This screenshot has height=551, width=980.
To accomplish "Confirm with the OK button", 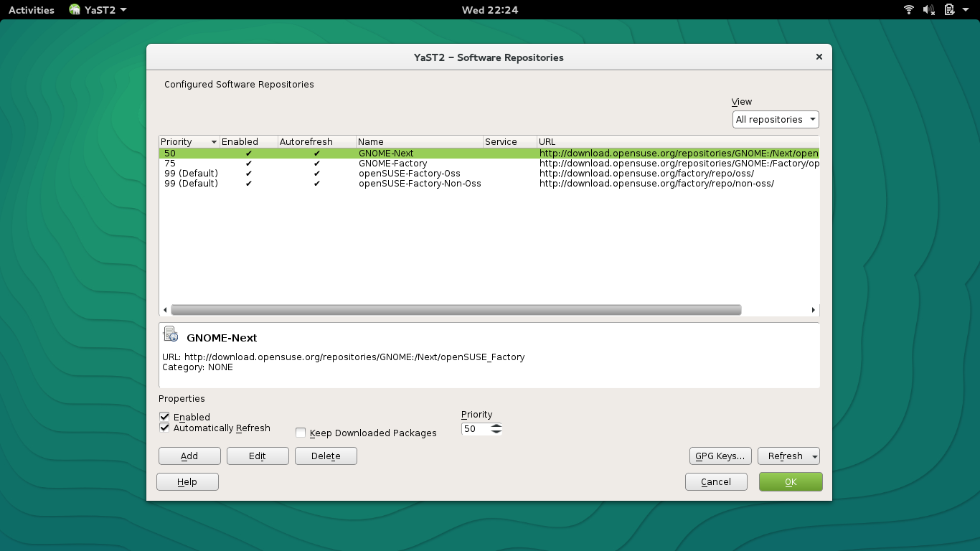I will click(791, 482).
